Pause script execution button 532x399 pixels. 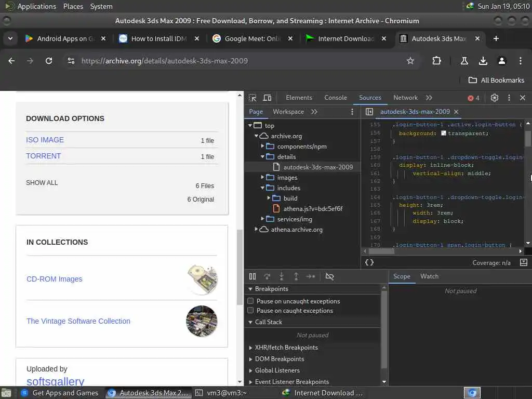(x=252, y=276)
